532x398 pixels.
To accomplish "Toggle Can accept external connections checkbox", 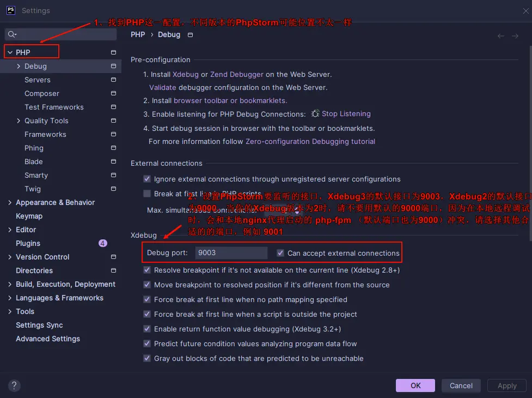I will click(280, 252).
